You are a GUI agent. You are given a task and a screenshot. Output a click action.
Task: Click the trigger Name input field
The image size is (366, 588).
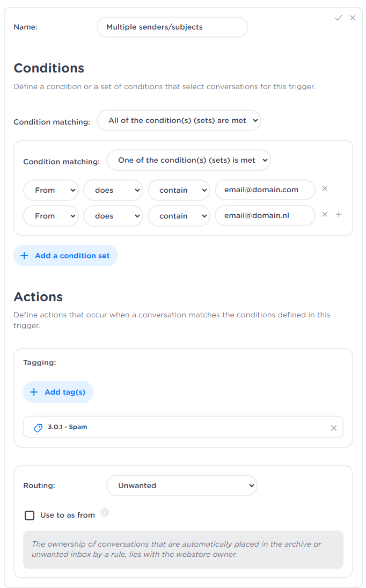coord(172,27)
